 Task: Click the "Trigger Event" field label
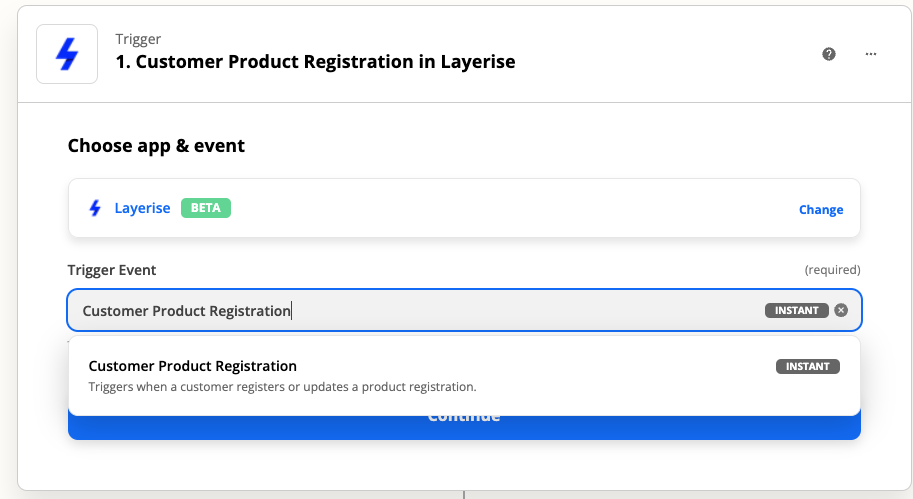click(x=112, y=270)
